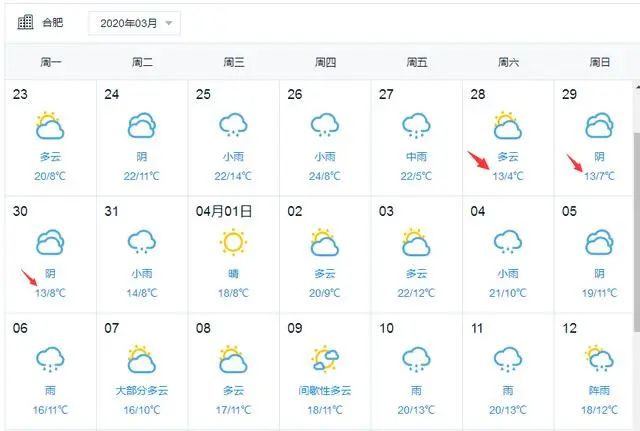Click the 16/11℃ temperature on day 06
Image resolution: width=640 pixels, height=431 pixels.
tap(50, 410)
